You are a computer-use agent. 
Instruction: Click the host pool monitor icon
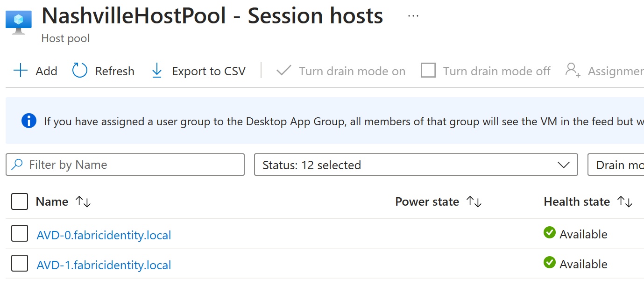(19, 22)
